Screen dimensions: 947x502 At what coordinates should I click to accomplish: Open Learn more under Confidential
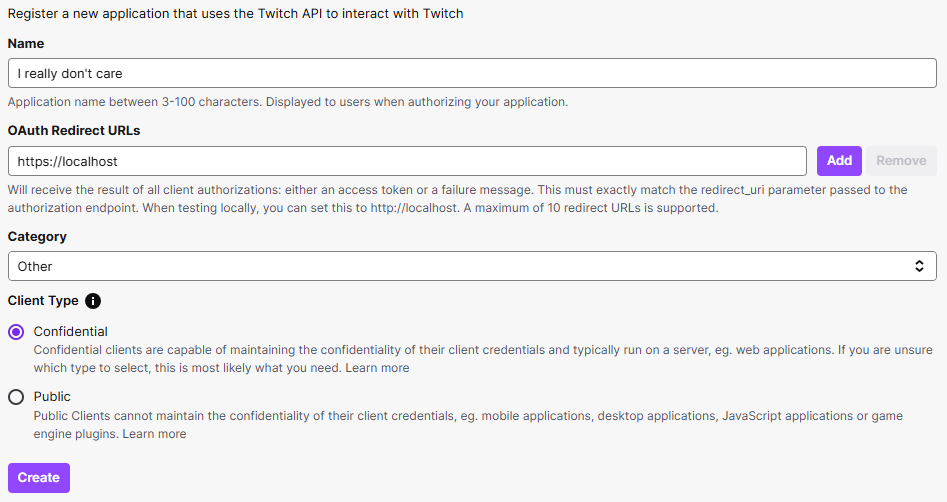click(x=377, y=368)
